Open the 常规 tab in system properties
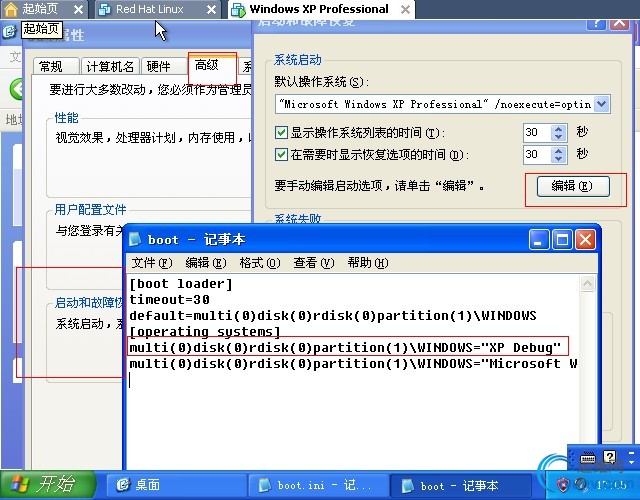 point(56,66)
